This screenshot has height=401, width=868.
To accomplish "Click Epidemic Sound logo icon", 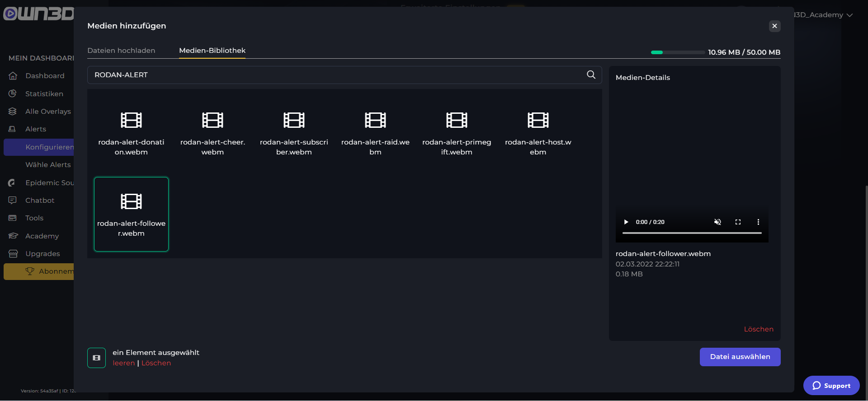I will 12,182.
